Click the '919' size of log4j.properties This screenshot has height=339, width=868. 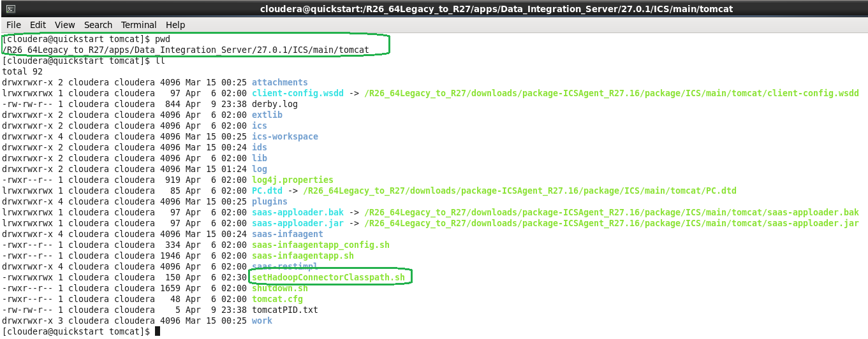coord(173,180)
